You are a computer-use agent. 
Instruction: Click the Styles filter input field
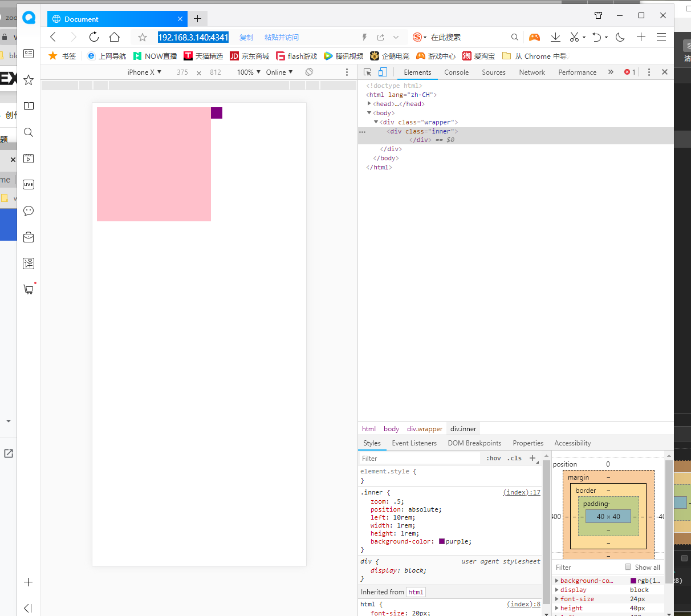(x=420, y=458)
